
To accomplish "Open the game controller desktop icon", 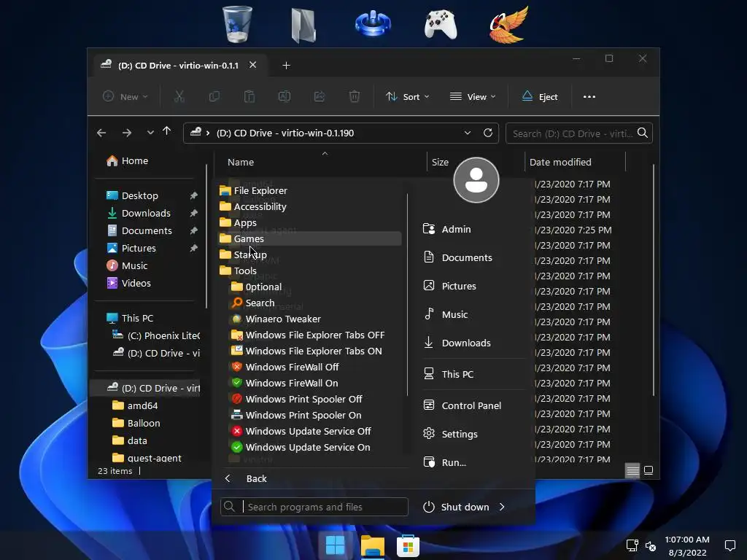I will (x=441, y=25).
